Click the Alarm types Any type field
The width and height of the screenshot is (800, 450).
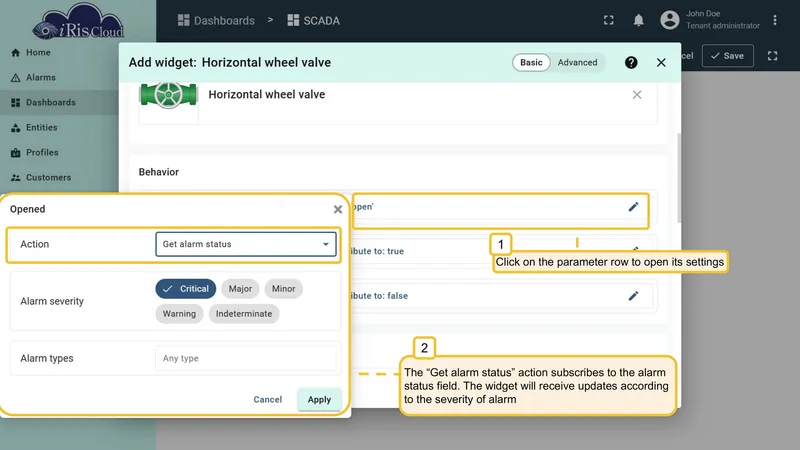pyautogui.click(x=246, y=358)
